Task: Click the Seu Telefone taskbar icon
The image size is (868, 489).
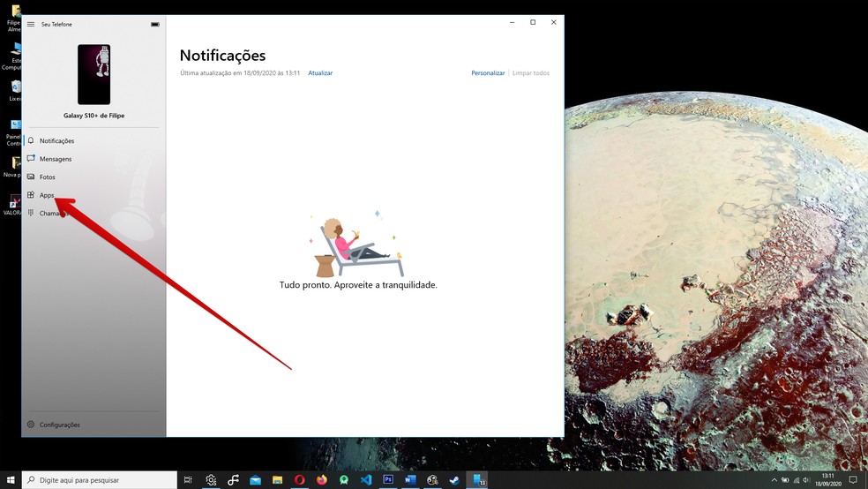Action: point(478,479)
